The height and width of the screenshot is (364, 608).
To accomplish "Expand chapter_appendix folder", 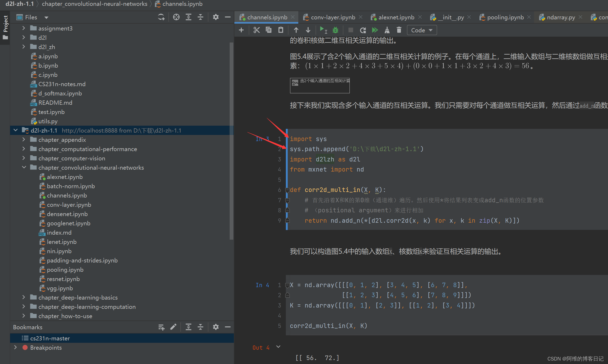I will (24, 139).
